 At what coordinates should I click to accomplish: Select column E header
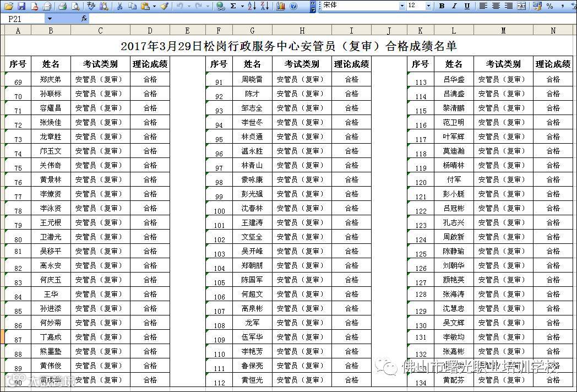(x=188, y=30)
